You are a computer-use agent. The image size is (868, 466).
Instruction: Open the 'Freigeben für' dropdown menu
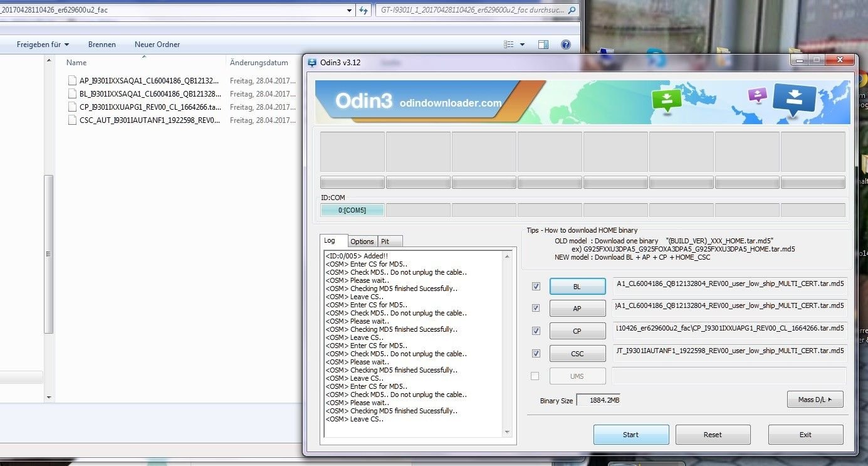(x=43, y=45)
